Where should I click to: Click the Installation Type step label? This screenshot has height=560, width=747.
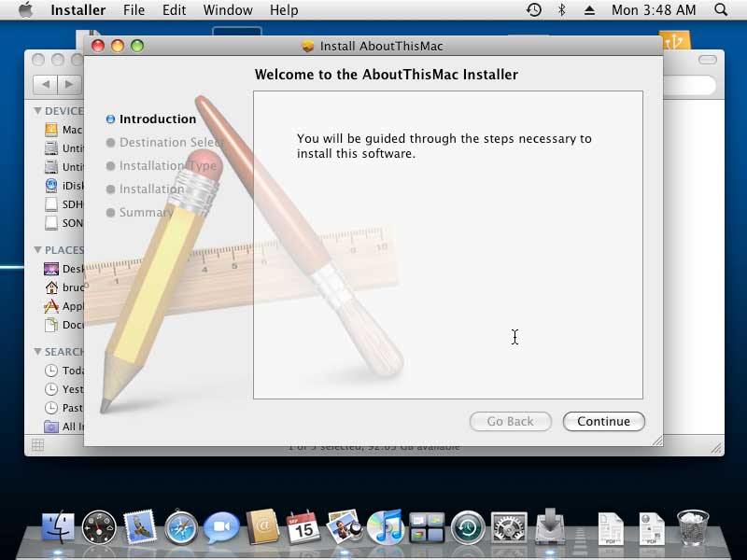pos(168,166)
